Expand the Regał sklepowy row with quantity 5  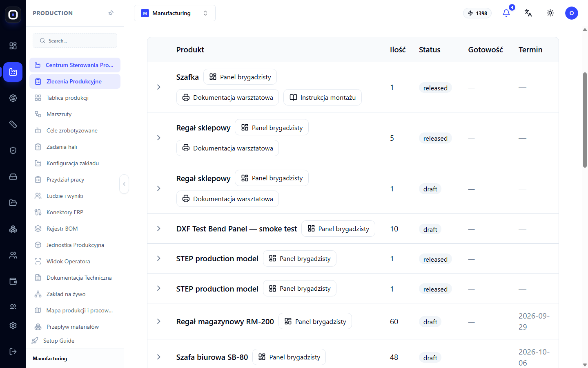pos(159,138)
